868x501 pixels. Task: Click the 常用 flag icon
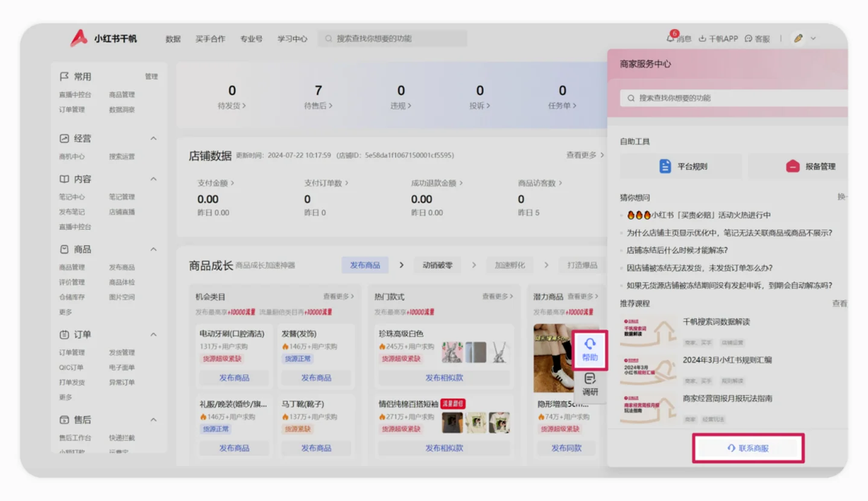point(64,77)
